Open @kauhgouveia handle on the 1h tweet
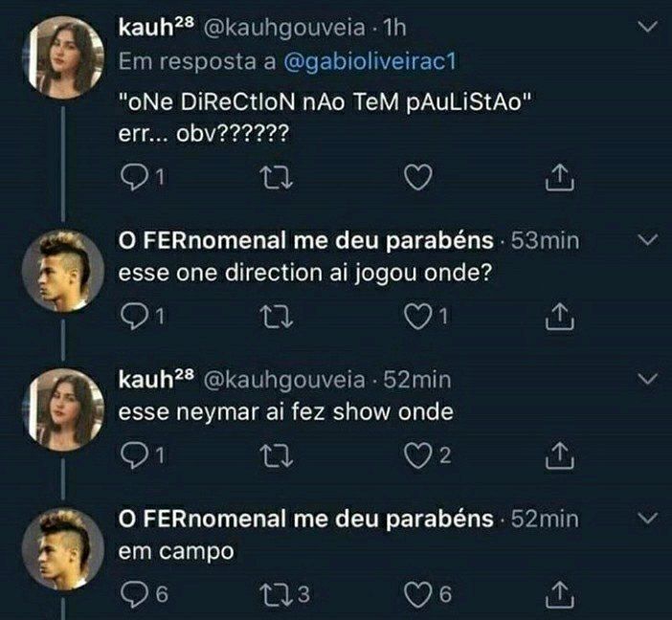Image resolution: width=672 pixels, height=620 pixels. click(284, 29)
